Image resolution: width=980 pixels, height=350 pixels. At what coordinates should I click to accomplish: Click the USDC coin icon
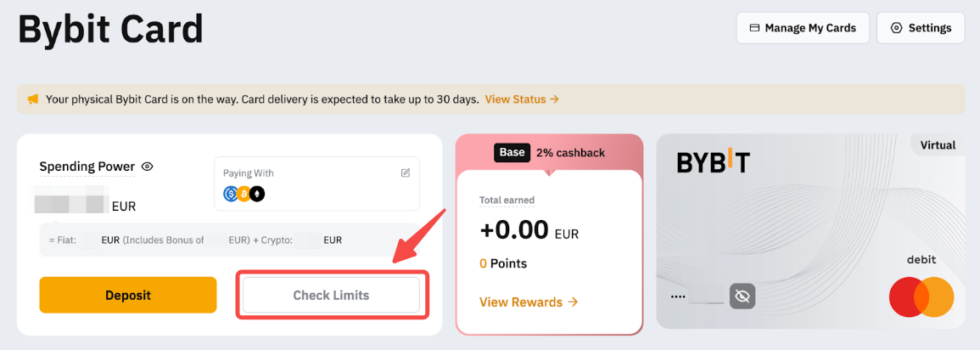click(231, 194)
